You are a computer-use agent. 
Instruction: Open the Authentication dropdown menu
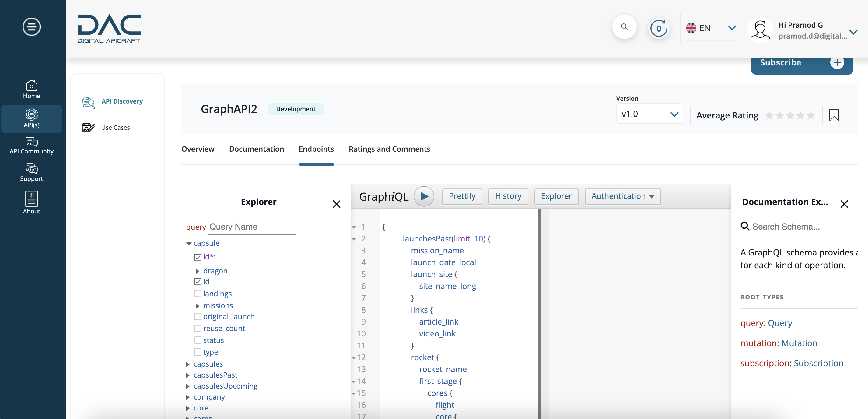[622, 196]
